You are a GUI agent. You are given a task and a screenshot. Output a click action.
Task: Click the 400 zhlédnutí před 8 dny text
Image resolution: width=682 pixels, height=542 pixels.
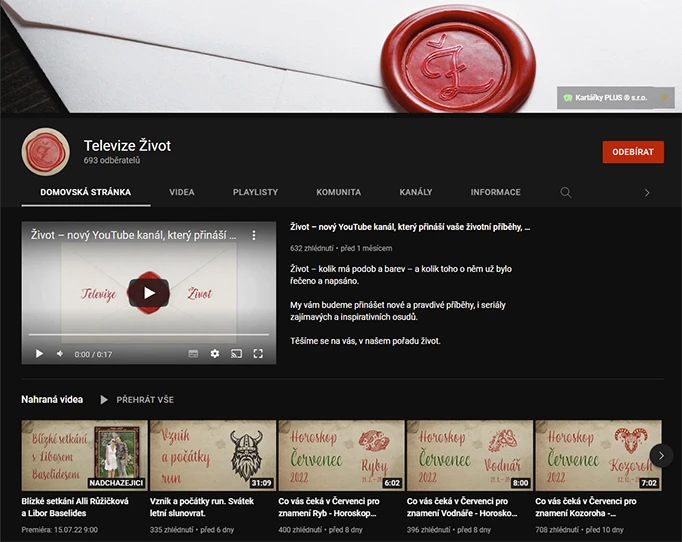tap(321, 530)
